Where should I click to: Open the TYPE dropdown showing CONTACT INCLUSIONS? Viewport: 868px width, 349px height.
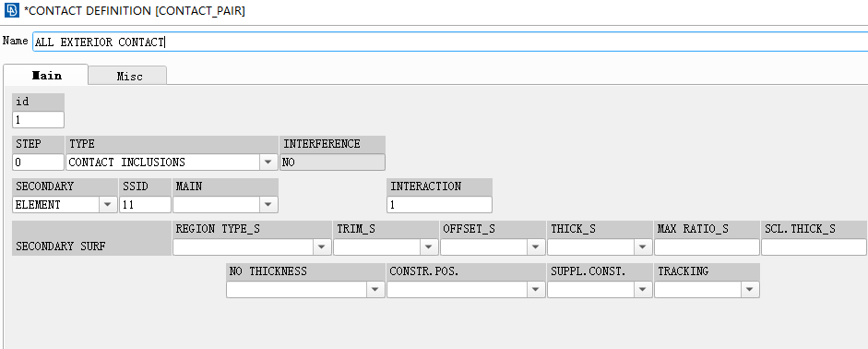pos(172,162)
